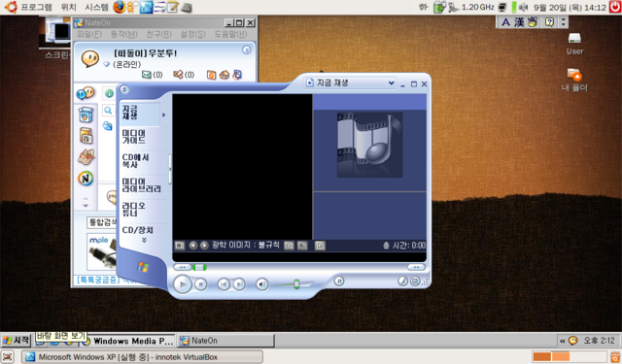622x364 pixels.
Task: Skip to previous track in Media Player
Action: pyautogui.click(x=224, y=284)
